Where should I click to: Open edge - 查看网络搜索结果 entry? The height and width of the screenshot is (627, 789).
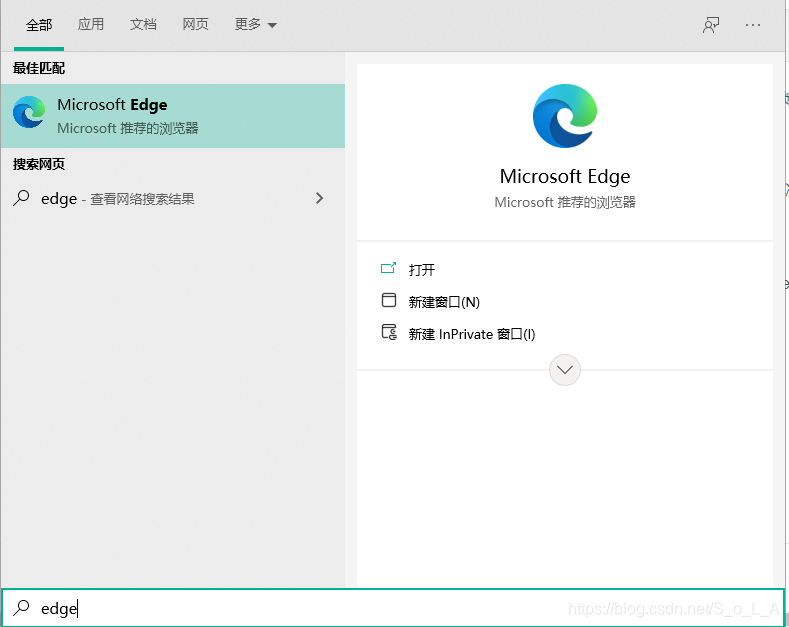pyautogui.click(x=173, y=199)
